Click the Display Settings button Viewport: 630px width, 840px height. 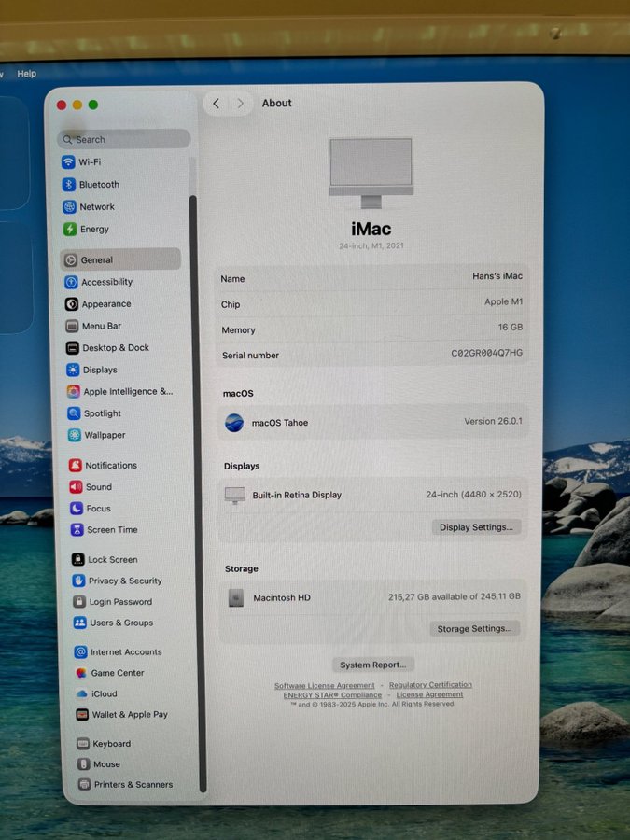(x=476, y=527)
